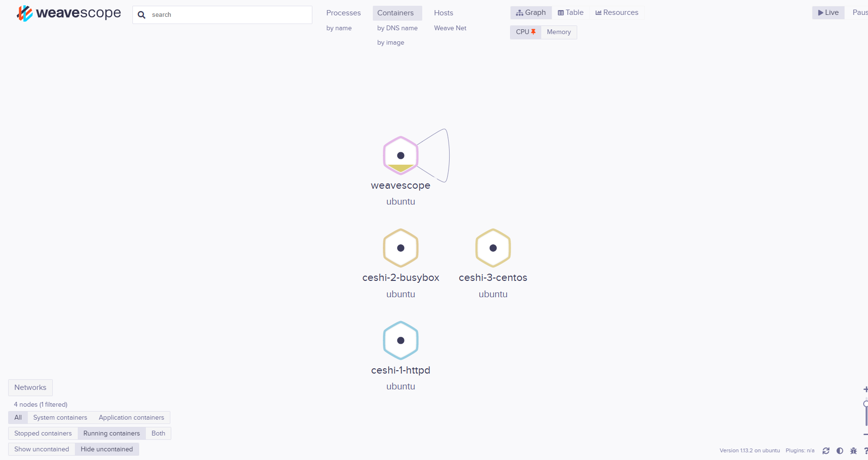868x460 pixels.
Task: Switch to Resources layout mode
Action: tap(617, 12)
